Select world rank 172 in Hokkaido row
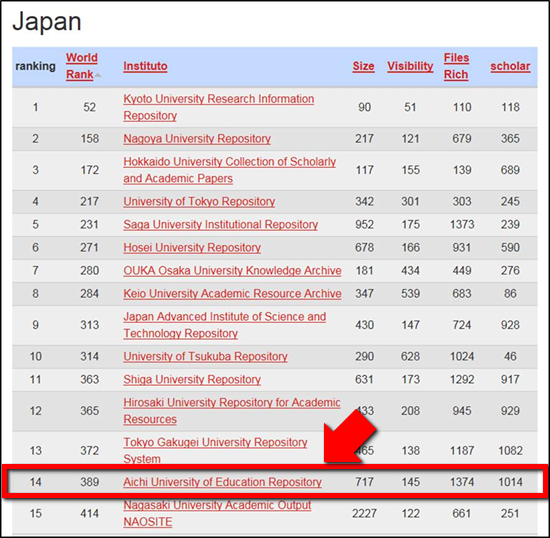This screenshot has width=550, height=538. tap(89, 170)
